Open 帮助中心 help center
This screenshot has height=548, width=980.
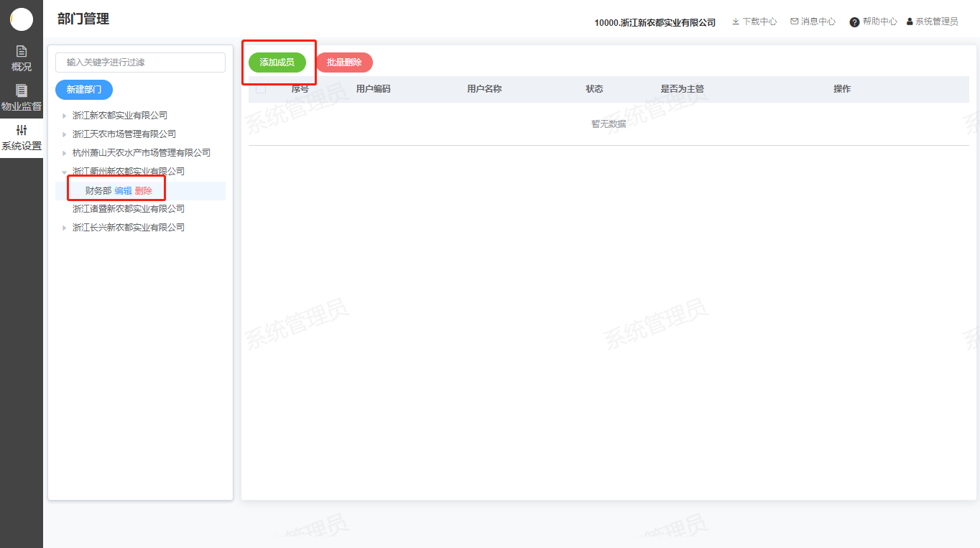[874, 22]
